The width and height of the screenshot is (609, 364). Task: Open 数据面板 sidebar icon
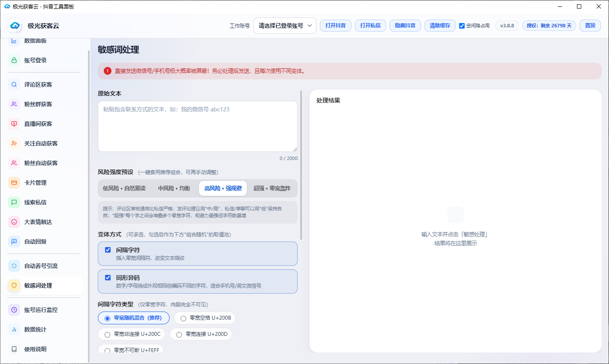point(14,41)
